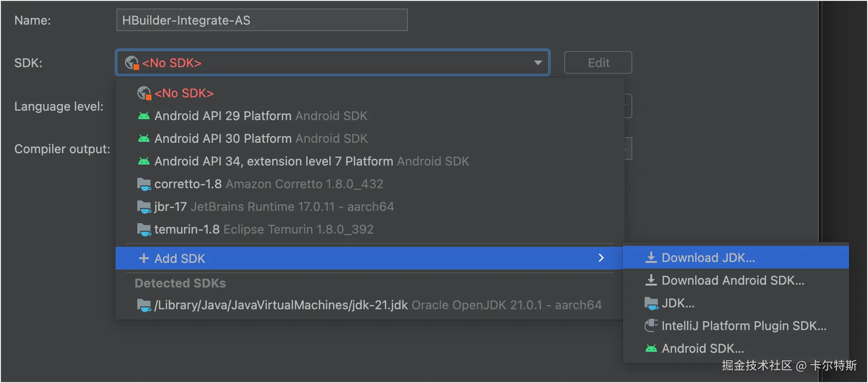This screenshot has height=383, width=868.
Task: Click the IntelliJ Platform Plugin SDK icon
Action: click(651, 326)
